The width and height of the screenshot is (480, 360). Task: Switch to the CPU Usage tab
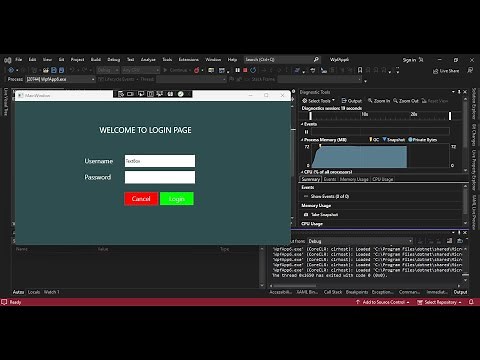click(x=383, y=179)
